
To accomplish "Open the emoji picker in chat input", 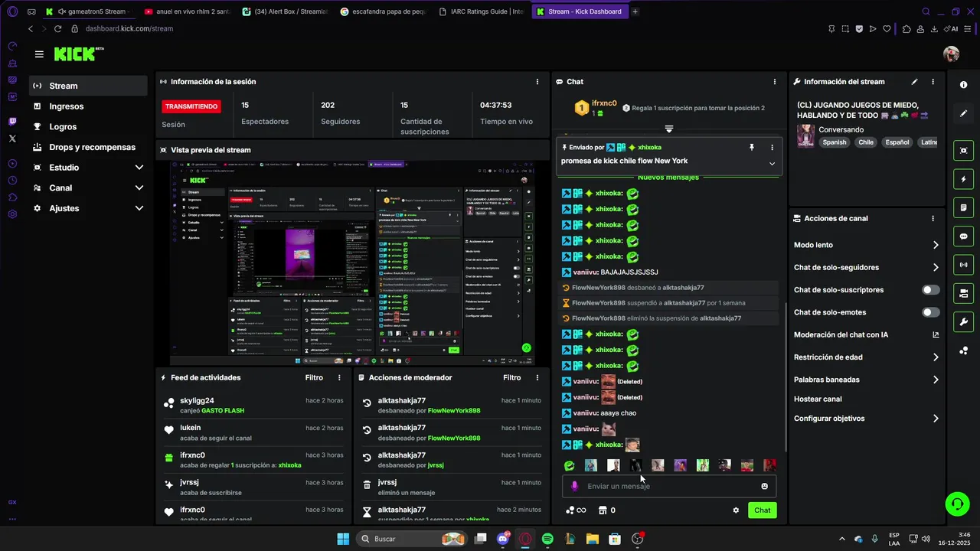I will click(764, 486).
